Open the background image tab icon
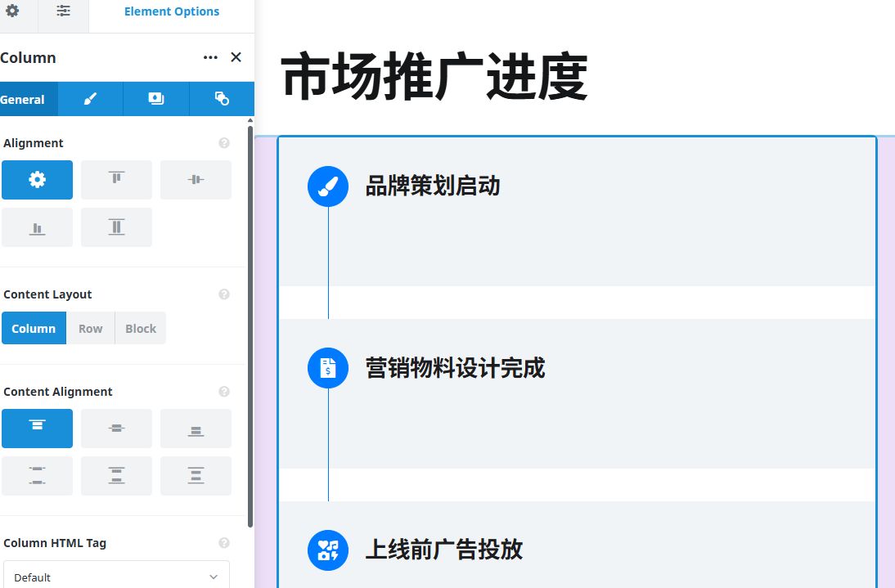 pyautogui.click(x=155, y=98)
